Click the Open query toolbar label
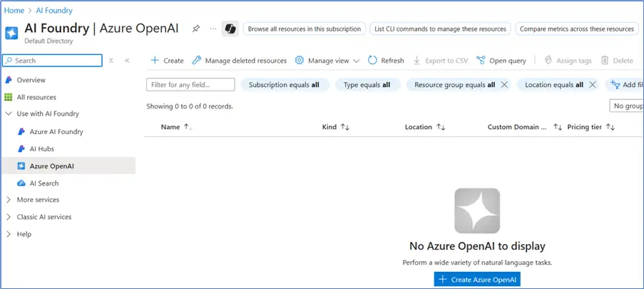Screen dimensions: 644x289 coord(508,61)
